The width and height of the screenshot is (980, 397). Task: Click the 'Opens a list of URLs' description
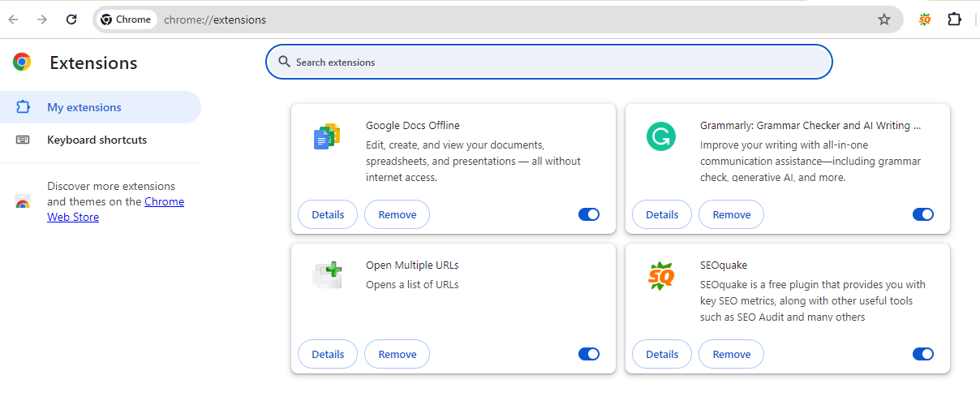click(x=412, y=284)
